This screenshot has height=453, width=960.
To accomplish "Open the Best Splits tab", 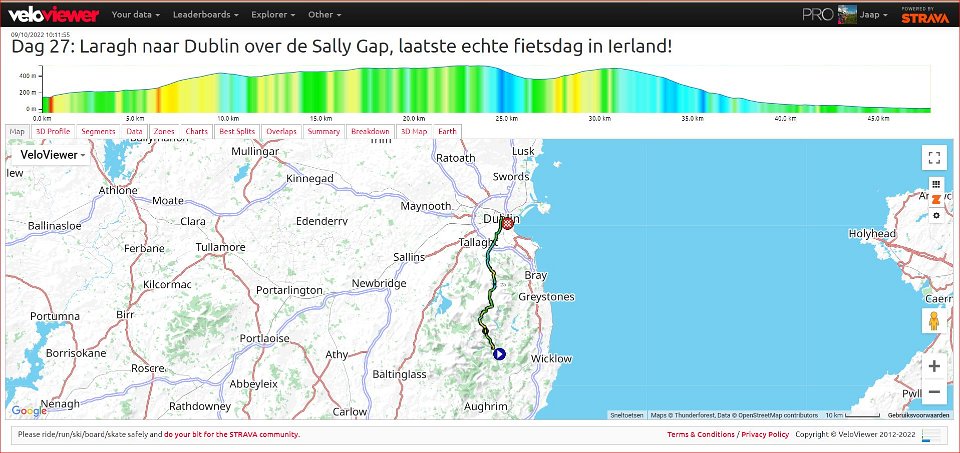I will click(x=237, y=131).
